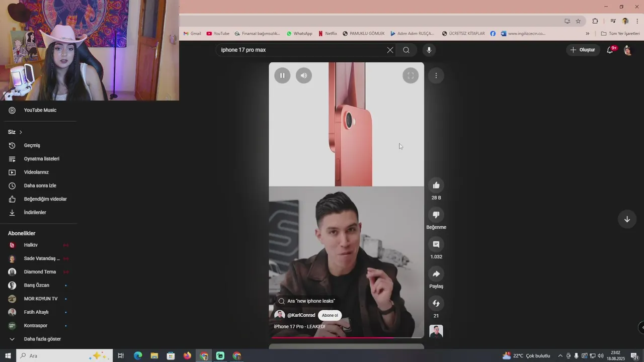The height and width of the screenshot is (362, 644).
Task: Click Abone ol to subscribe to KarlConrad
Action: tap(330, 315)
